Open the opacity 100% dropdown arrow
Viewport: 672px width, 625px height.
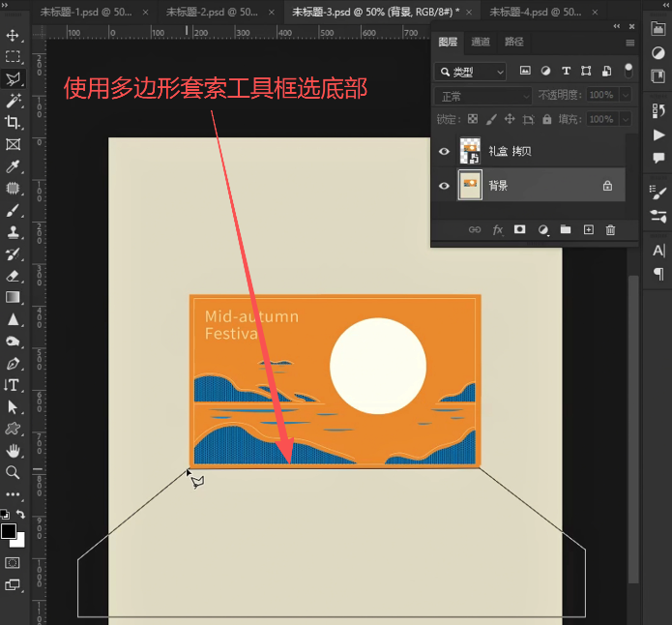click(x=626, y=95)
